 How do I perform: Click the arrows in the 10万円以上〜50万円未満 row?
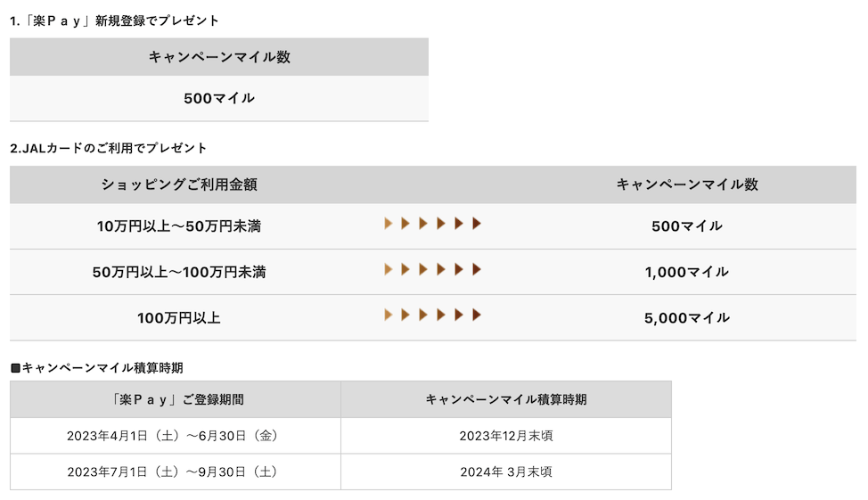(432, 224)
